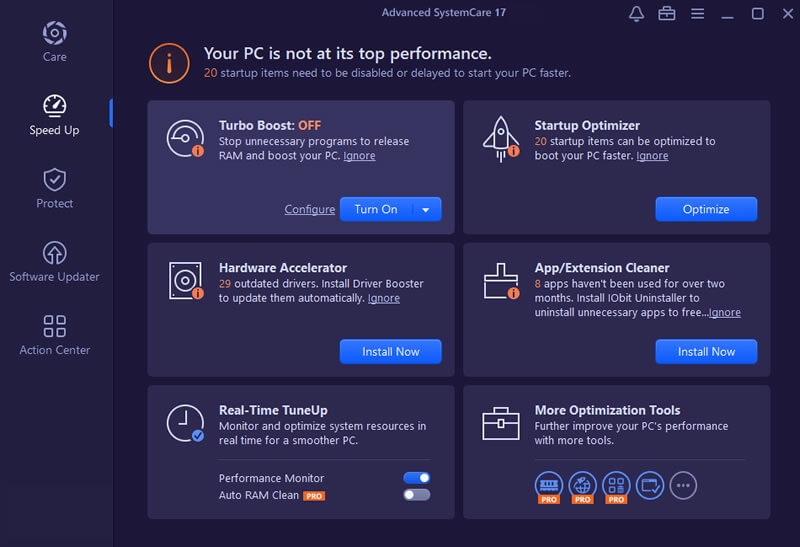Click Ignore link in Hardware Accelerator card
Viewport: 800px width, 547px height.
click(384, 298)
